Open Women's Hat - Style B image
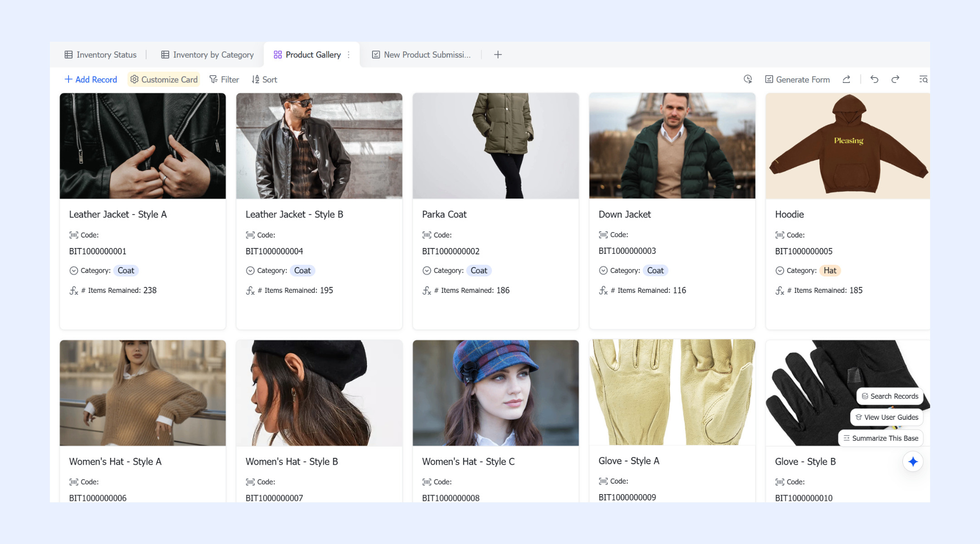The image size is (980, 544). click(319, 393)
